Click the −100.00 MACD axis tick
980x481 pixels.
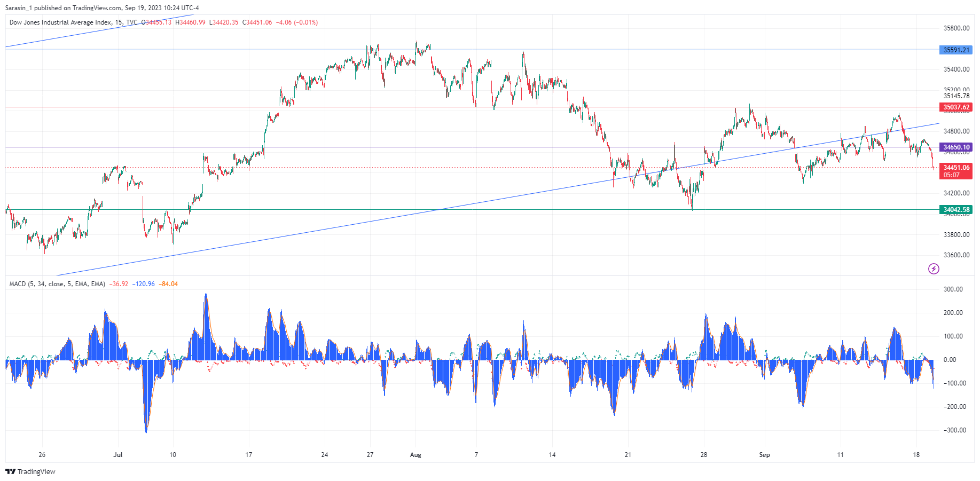(x=954, y=383)
